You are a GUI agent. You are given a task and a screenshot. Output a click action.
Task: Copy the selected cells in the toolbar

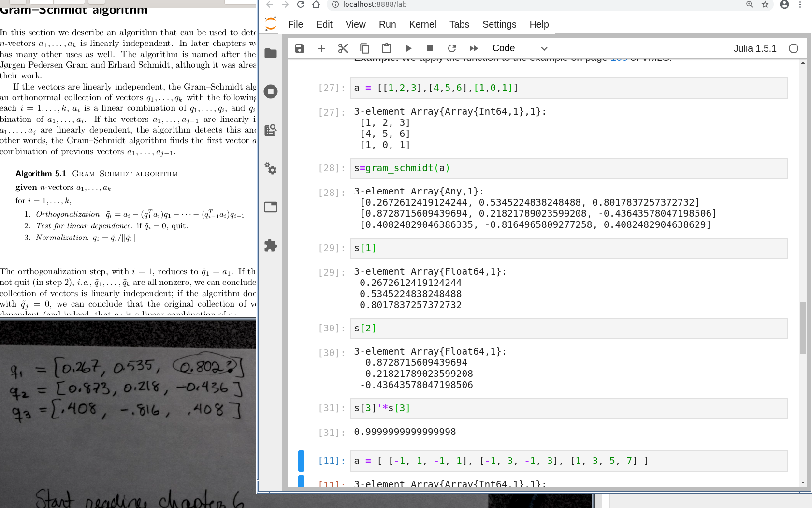click(365, 48)
